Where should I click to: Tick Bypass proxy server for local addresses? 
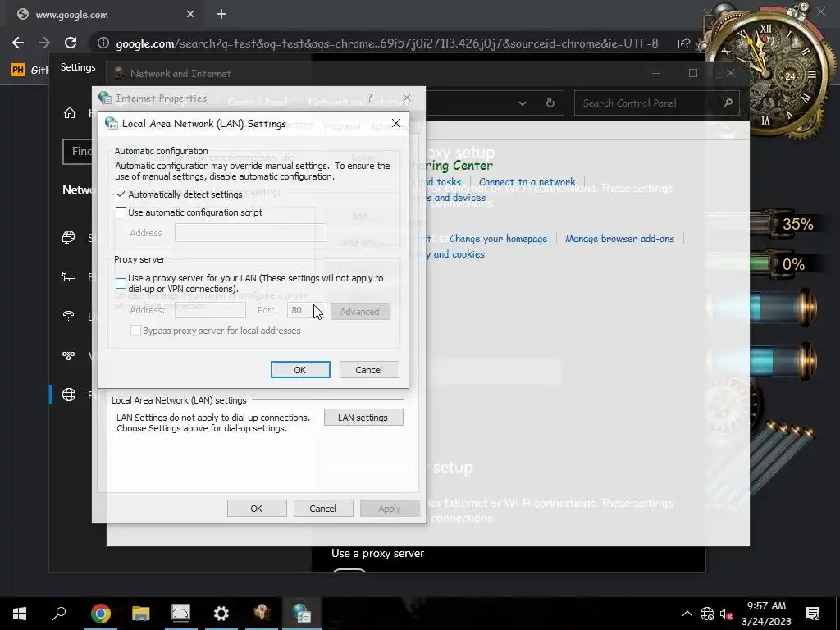[136, 331]
